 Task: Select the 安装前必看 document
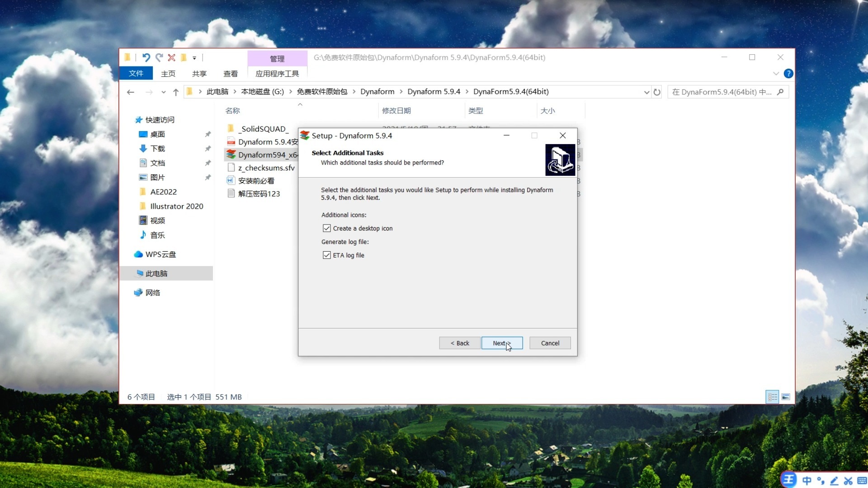pos(256,181)
